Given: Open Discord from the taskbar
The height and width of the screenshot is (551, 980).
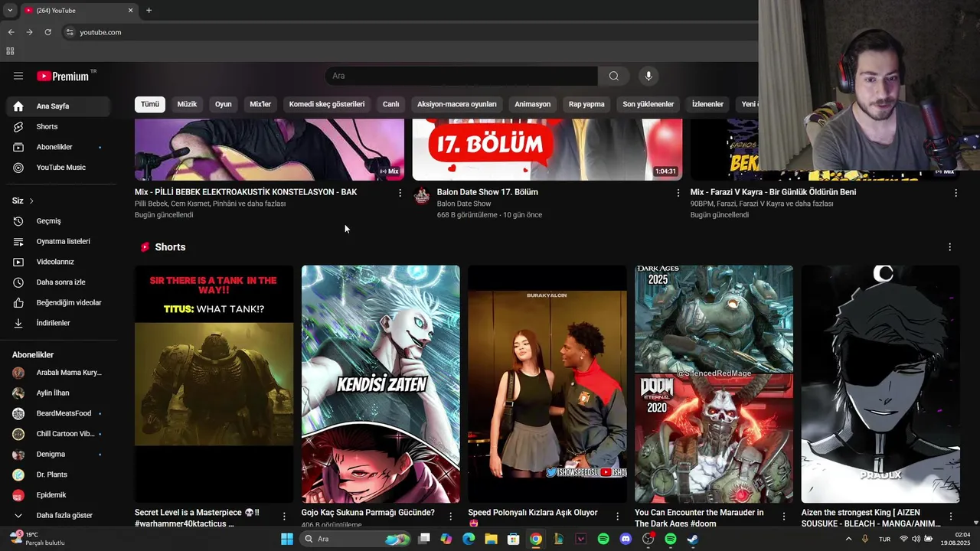Looking at the screenshot, I should 626,539.
